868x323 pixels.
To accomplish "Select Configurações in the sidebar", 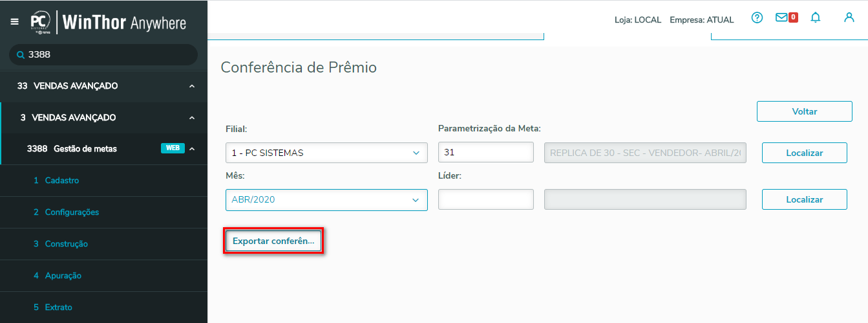I will [x=71, y=212].
